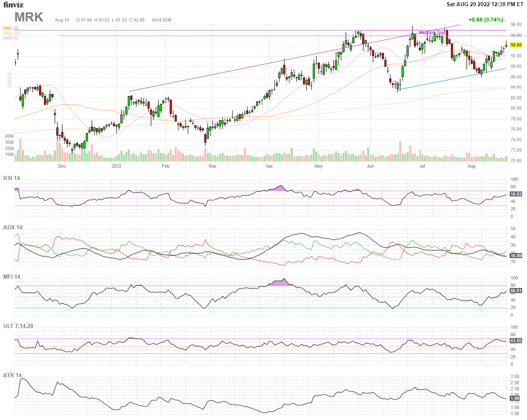The width and height of the screenshot is (527, 420).
Task: Click the 'Feb' month axis label
Action: (x=166, y=166)
